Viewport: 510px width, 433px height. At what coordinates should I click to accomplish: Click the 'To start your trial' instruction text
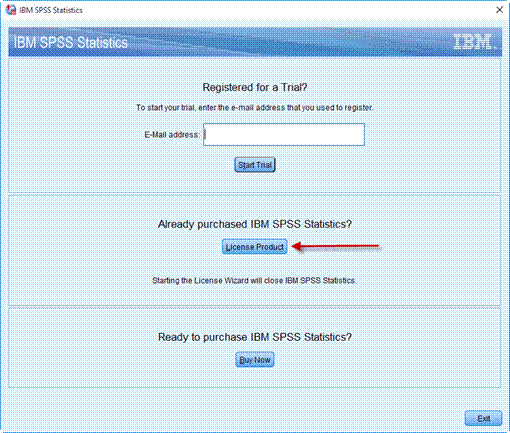255,108
